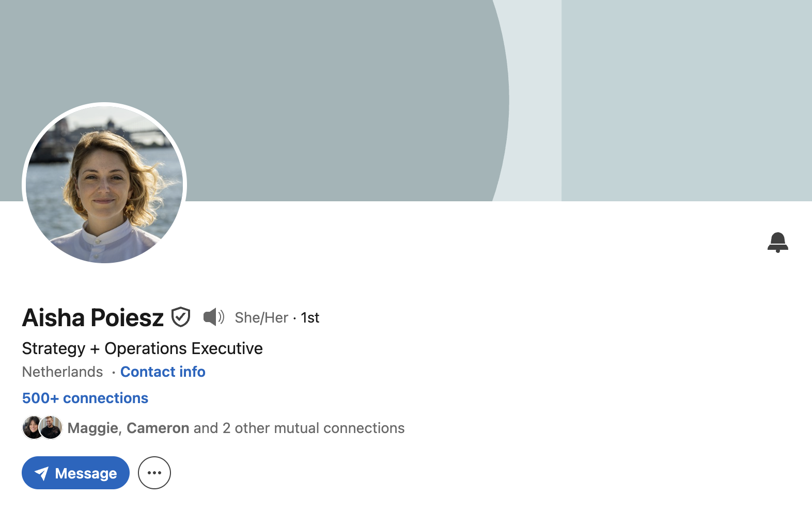The width and height of the screenshot is (812, 512).
Task: Click the She/Her pronouns text
Action: pos(261,317)
